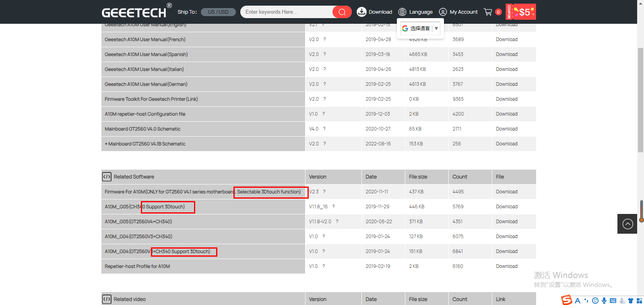
Task: Click the Related video code icon
Action: pyautogui.click(x=107, y=299)
